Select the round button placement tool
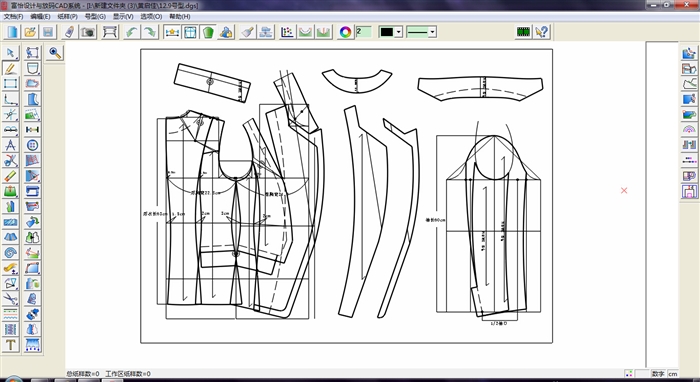700x382 pixels. click(x=33, y=145)
